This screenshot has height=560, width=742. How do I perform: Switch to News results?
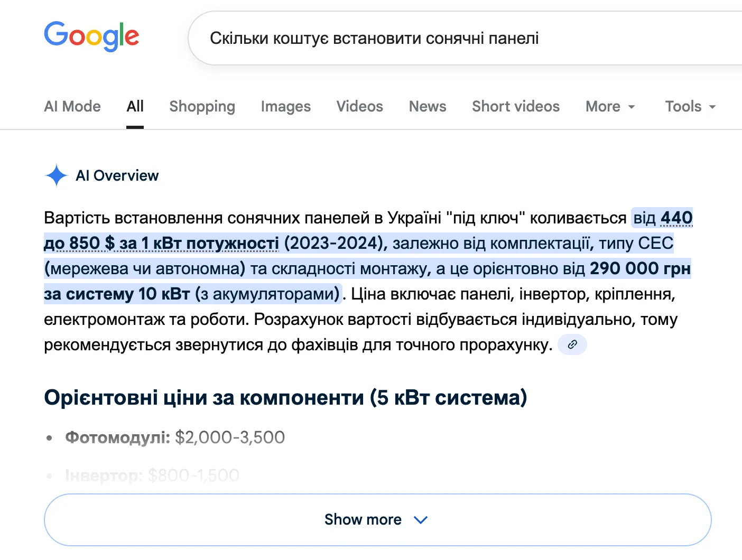pos(427,107)
